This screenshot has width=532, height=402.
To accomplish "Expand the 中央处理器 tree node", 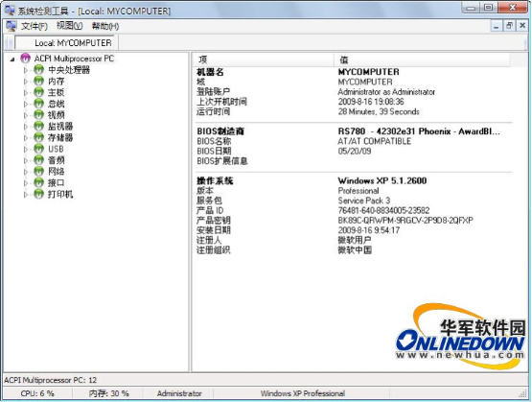I will click(26, 70).
